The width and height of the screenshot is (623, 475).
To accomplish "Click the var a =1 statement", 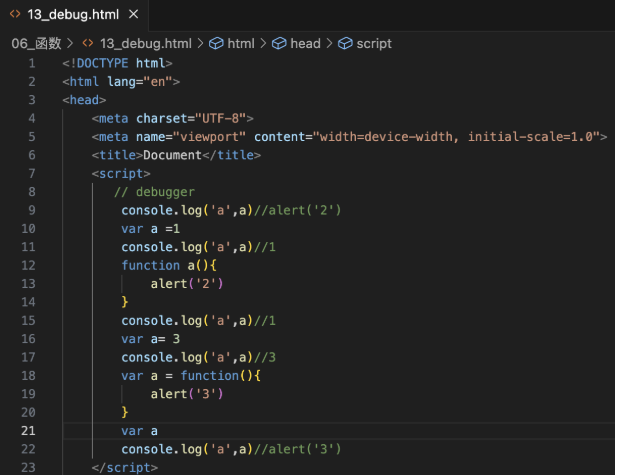I will pyautogui.click(x=151, y=229).
